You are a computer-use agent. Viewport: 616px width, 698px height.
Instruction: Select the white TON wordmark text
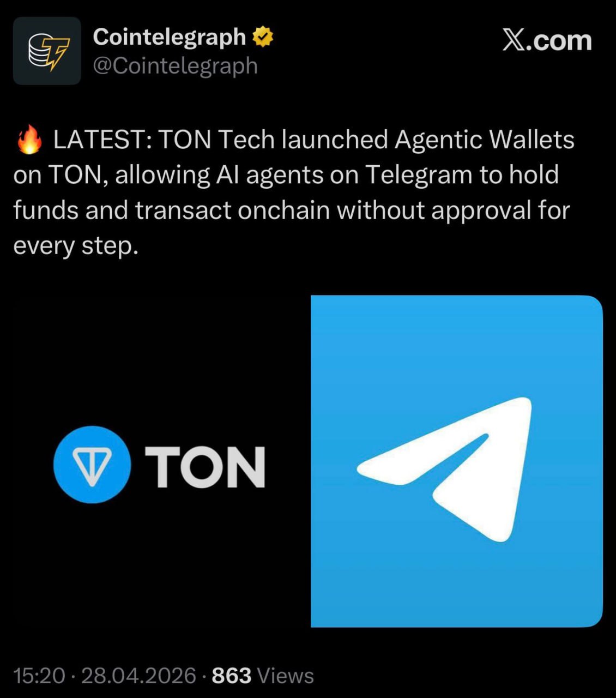coord(206,466)
